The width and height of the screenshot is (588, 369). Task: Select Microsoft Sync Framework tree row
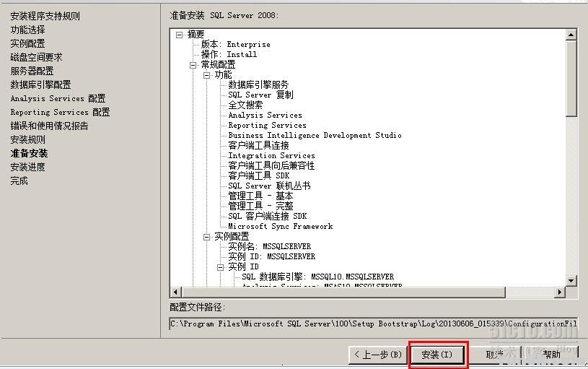281,227
